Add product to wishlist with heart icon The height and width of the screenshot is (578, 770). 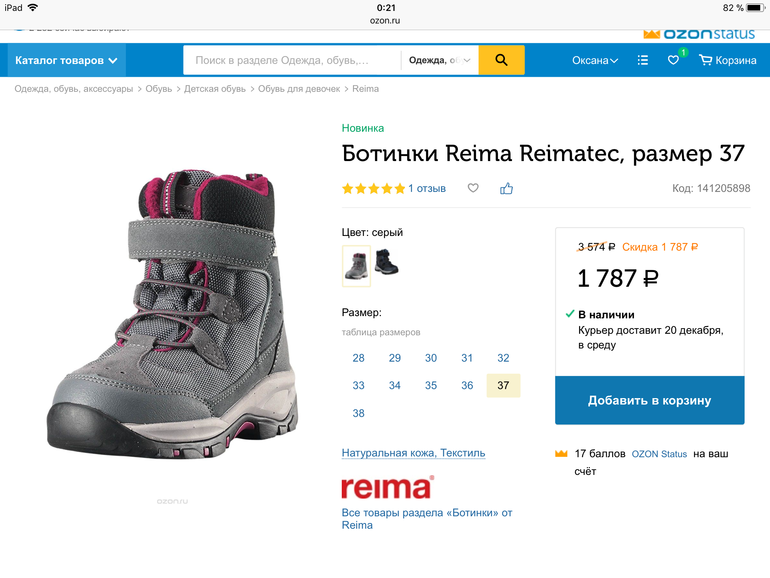point(473,188)
